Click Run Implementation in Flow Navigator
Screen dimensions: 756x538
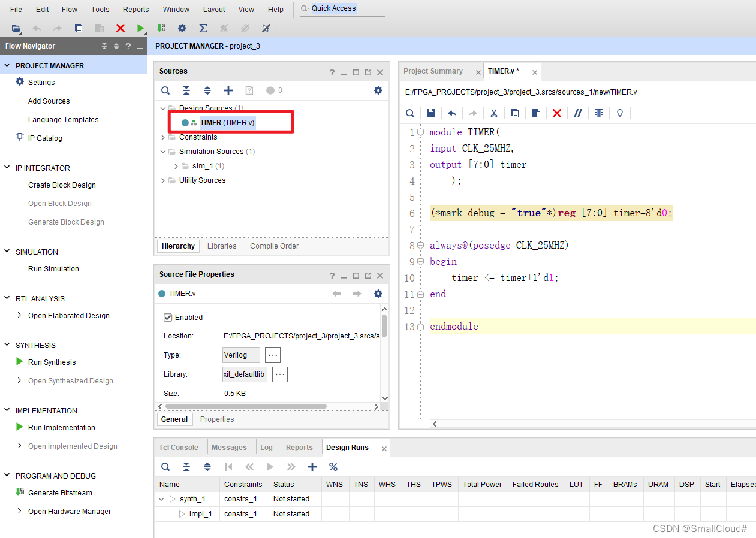[61, 428]
